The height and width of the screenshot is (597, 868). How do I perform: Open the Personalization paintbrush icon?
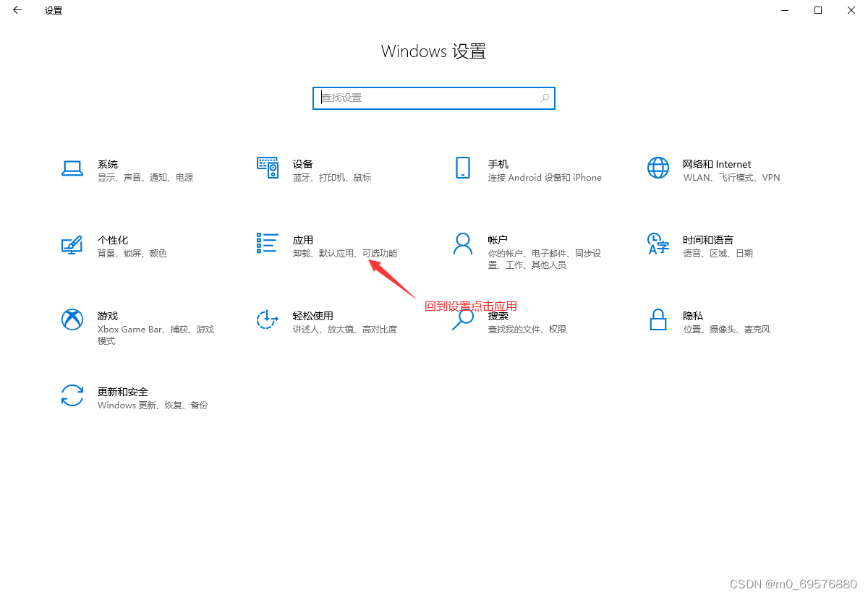click(72, 245)
